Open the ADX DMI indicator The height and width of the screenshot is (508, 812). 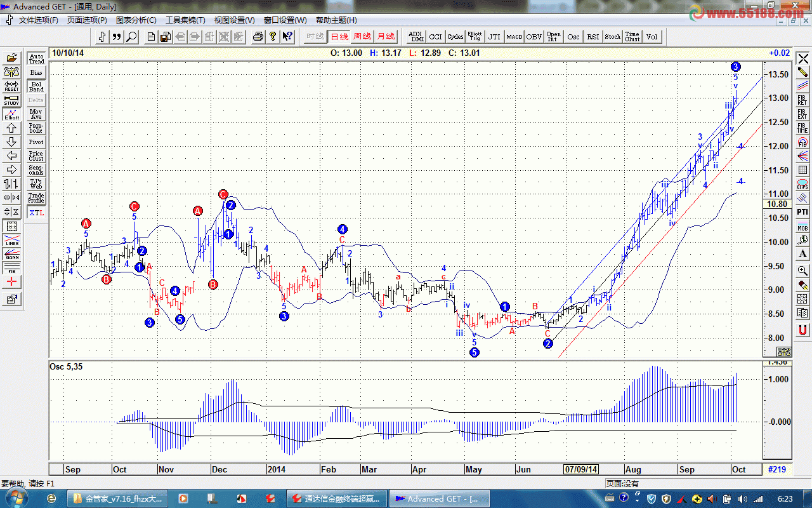click(x=416, y=37)
